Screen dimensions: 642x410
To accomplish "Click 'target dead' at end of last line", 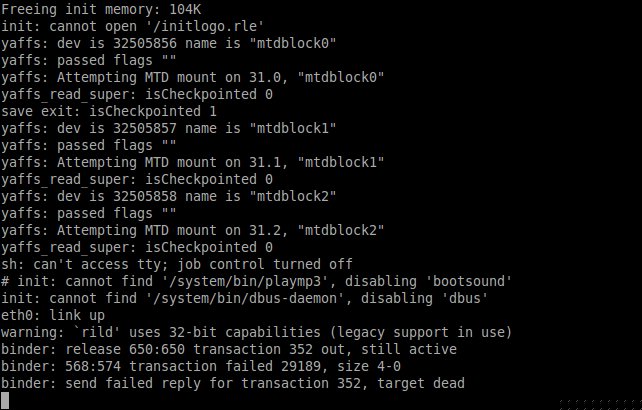I will point(421,383).
